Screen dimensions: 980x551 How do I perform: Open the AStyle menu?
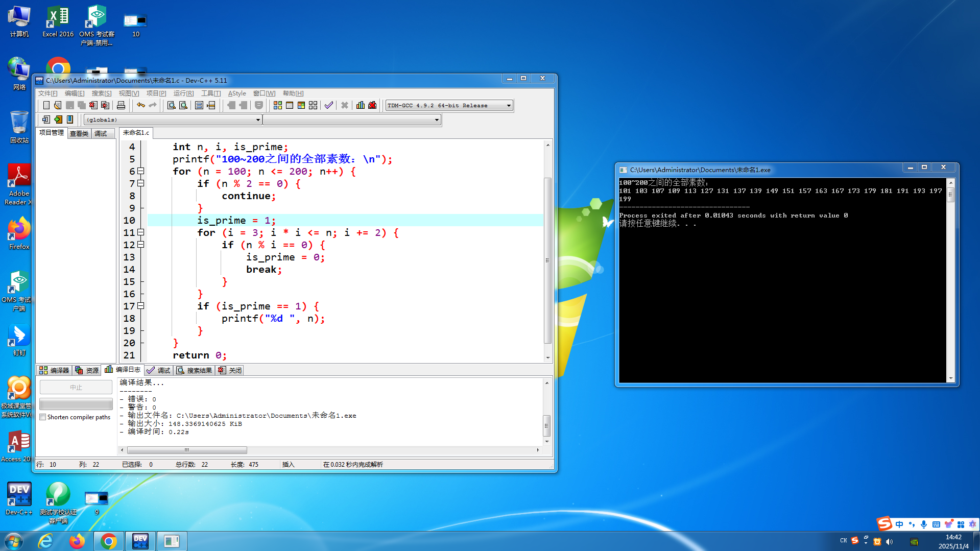pos(237,93)
